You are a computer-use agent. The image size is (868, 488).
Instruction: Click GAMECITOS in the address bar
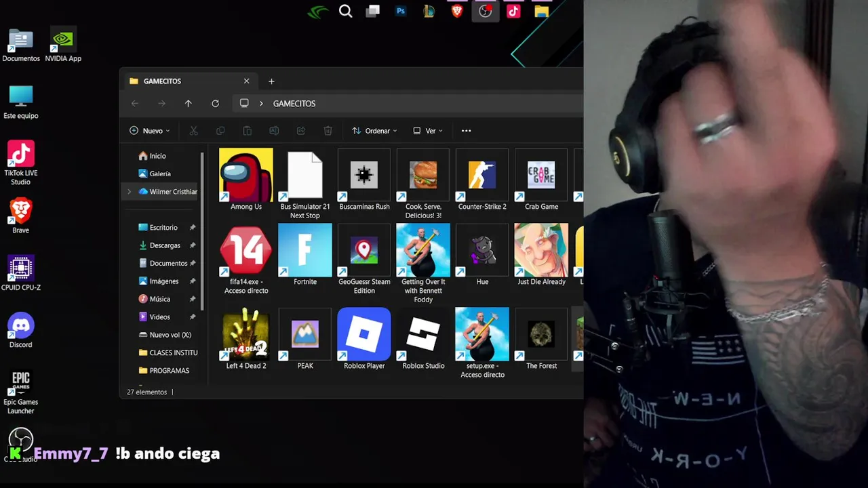tap(294, 104)
